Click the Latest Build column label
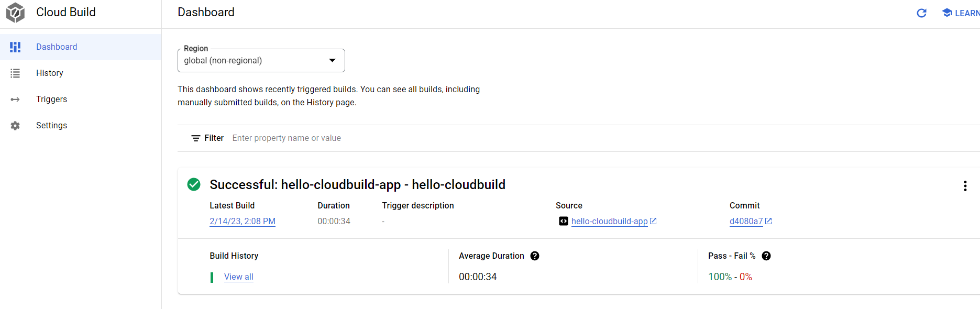The height and width of the screenshot is (309, 980). pyautogui.click(x=232, y=205)
